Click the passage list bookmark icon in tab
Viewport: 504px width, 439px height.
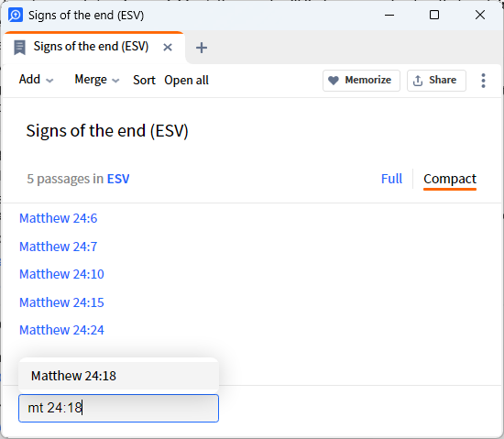(19, 48)
